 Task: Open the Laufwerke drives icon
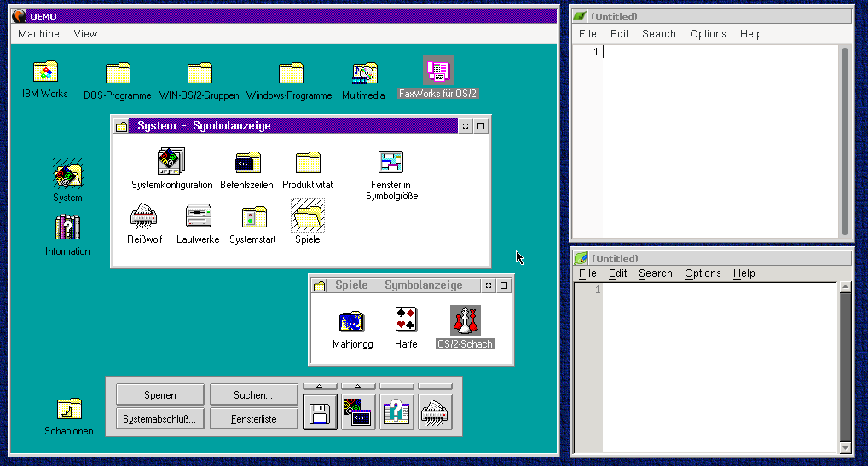[x=198, y=216]
